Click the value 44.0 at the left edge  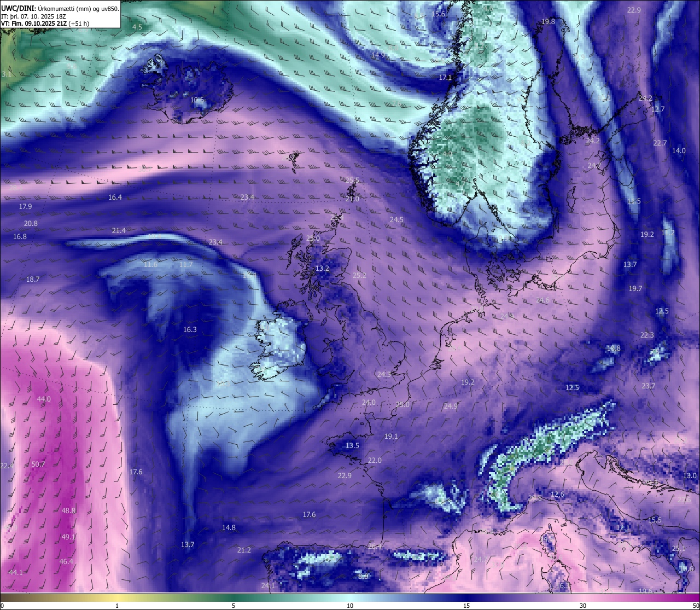coord(44,399)
